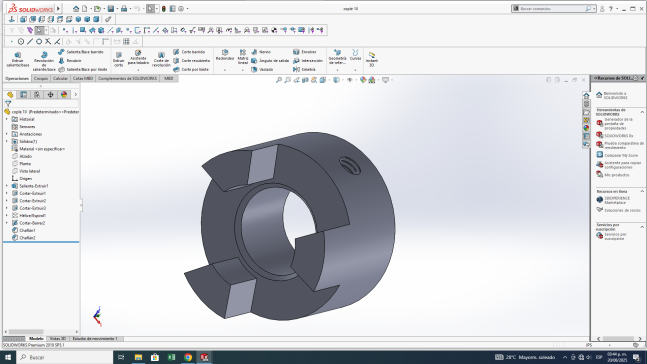Open SOLIDWORKS Rx link
Viewport: 647px width, 364px height.
[615, 135]
